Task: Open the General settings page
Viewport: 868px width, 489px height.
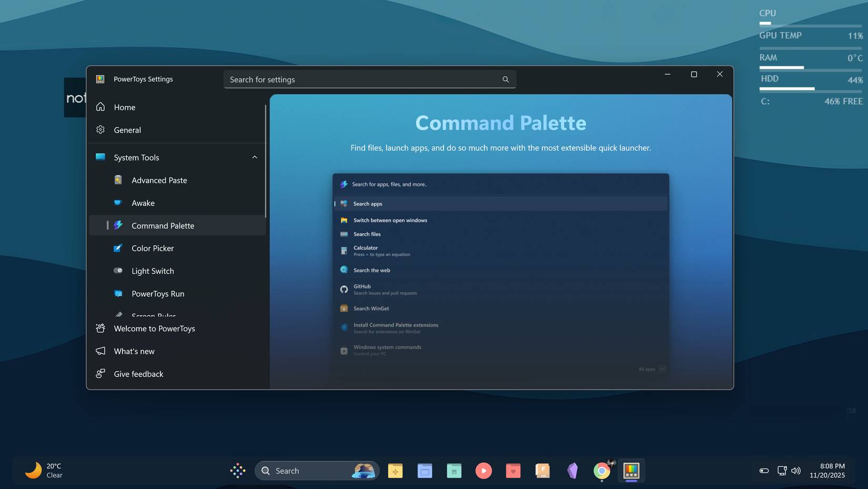Action: point(127,130)
